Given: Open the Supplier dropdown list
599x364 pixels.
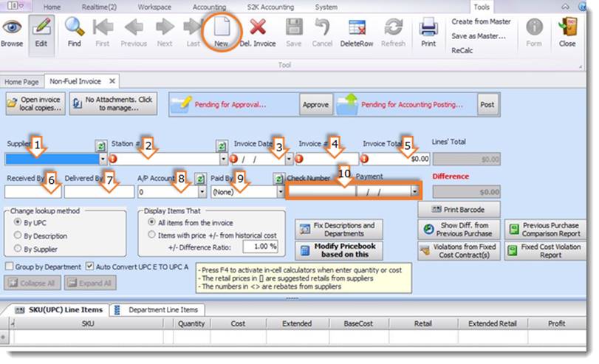Looking at the screenshot, I should pyautogui.click(x=102, y=159).
